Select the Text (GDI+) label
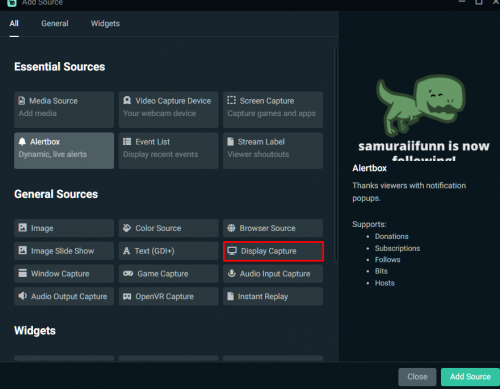Image resolution: width=500 pixels, height=389 pixels. (154, 251)
